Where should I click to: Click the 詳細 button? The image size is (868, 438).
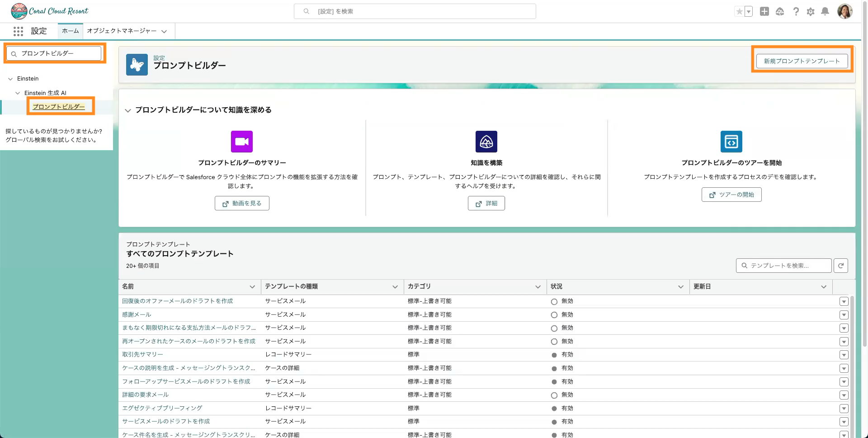point(486,203)
